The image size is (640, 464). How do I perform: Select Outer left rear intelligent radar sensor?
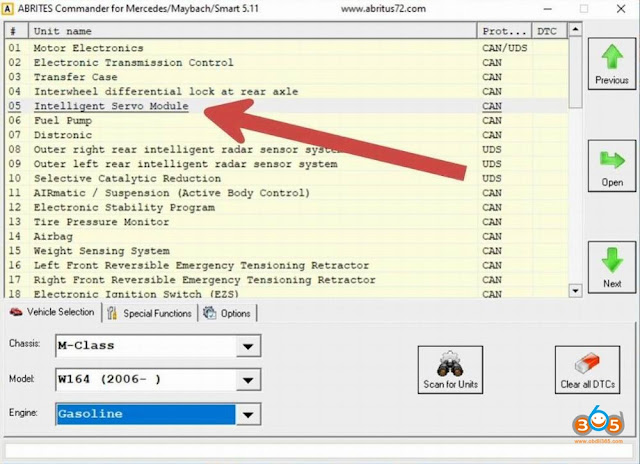coord(286,164)
